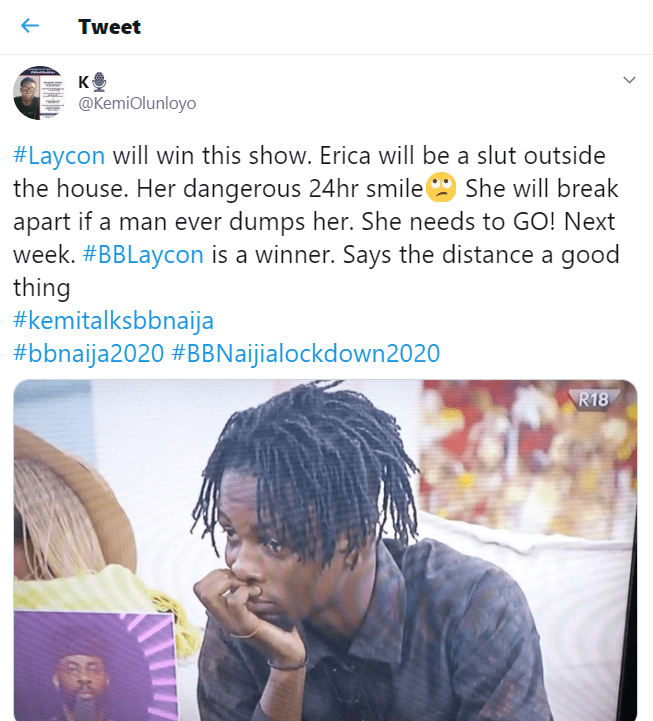
Task: Click the eye-rolling emoji in the tweet
Action: click(441, 188)
